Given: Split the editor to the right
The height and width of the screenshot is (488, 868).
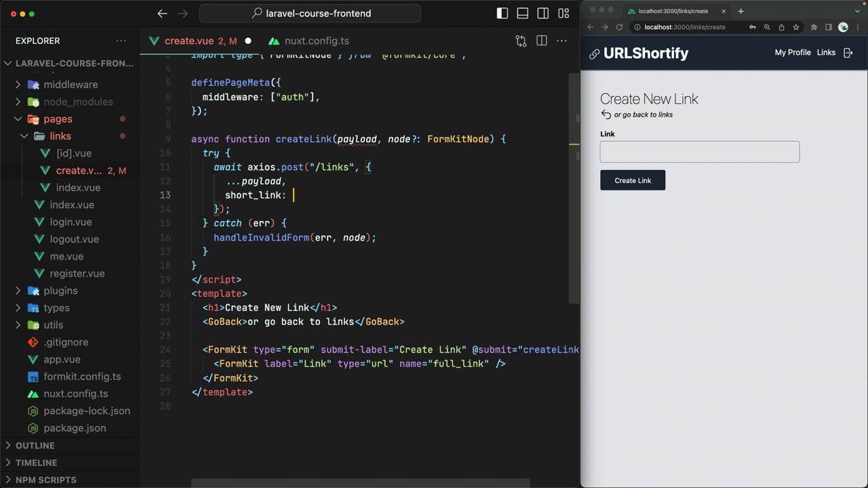Looking at the screenshot, I should pos(542,41).
